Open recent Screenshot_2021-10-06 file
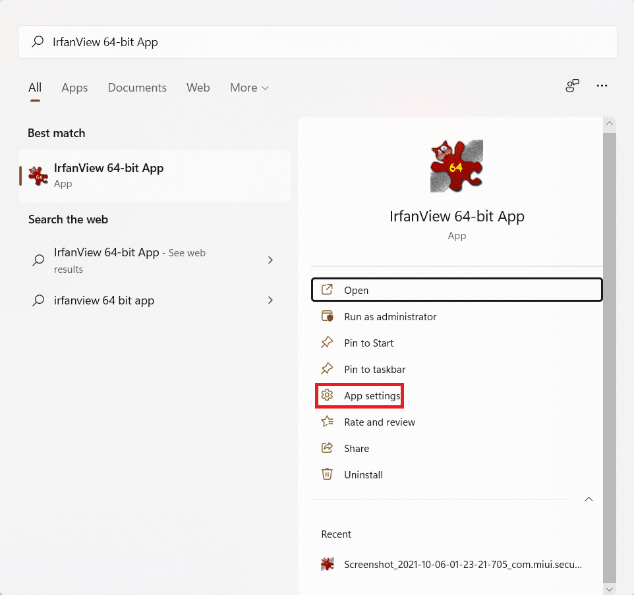 [x=461, y=564]
